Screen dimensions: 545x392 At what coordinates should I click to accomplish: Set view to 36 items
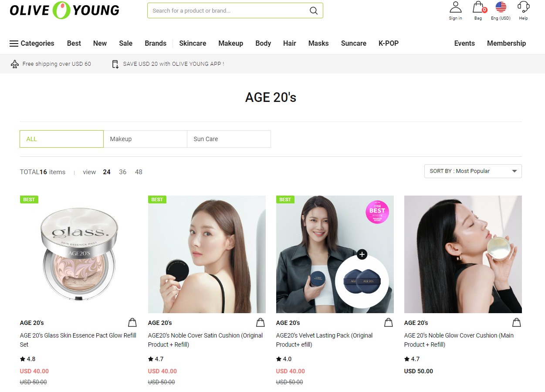click(123, 172)
